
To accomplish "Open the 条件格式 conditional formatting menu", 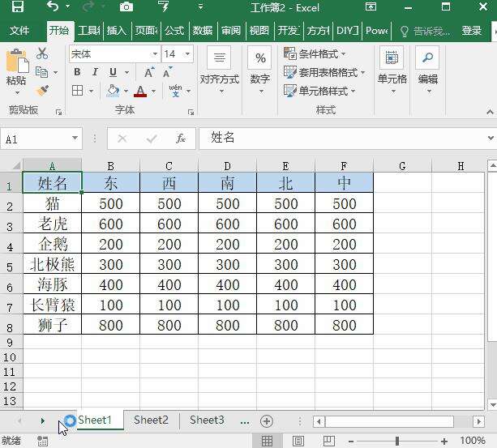I will pyautogui.click(x=315, y=53).
